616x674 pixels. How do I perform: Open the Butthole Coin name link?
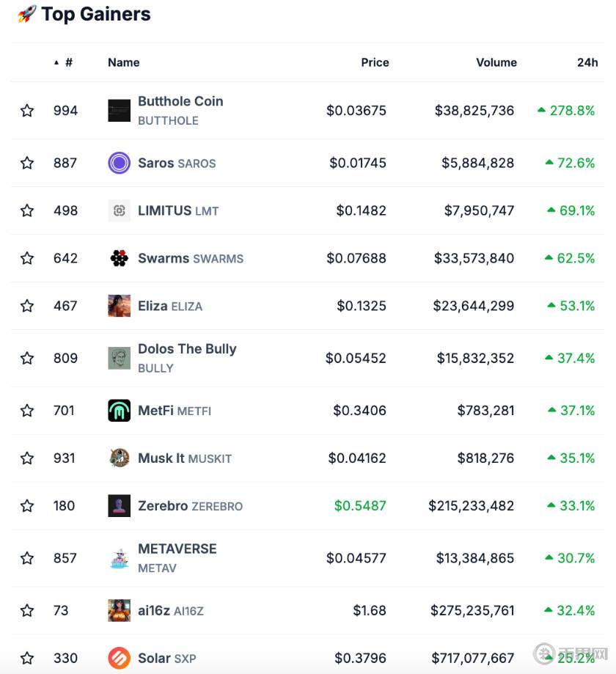point(180,101)
